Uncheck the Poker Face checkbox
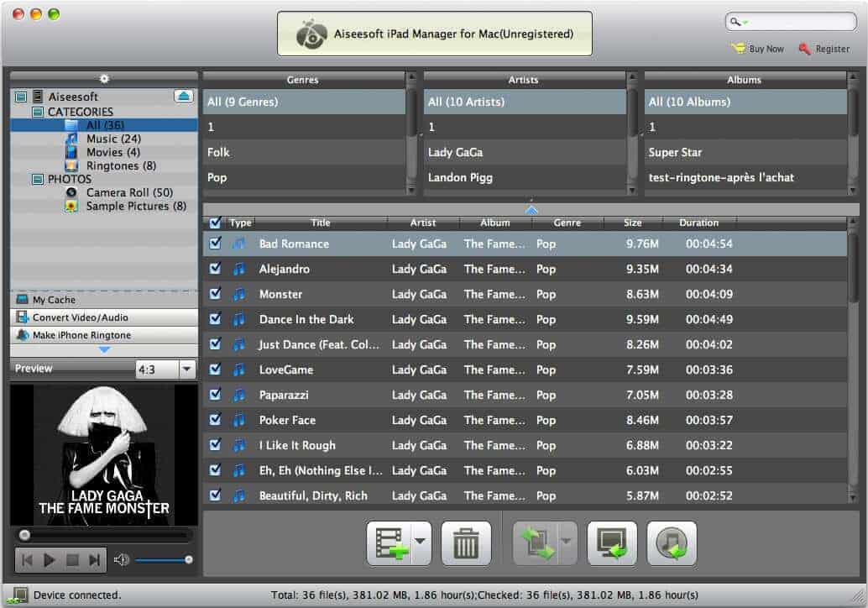Screen dimensions: 868x608 point(216,420)
